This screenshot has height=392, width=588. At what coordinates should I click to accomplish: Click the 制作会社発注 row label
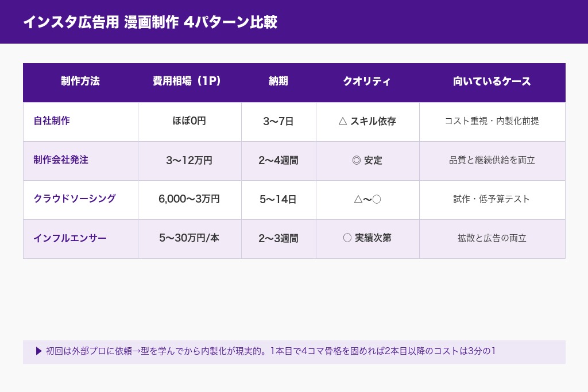(x=61, y=160)
